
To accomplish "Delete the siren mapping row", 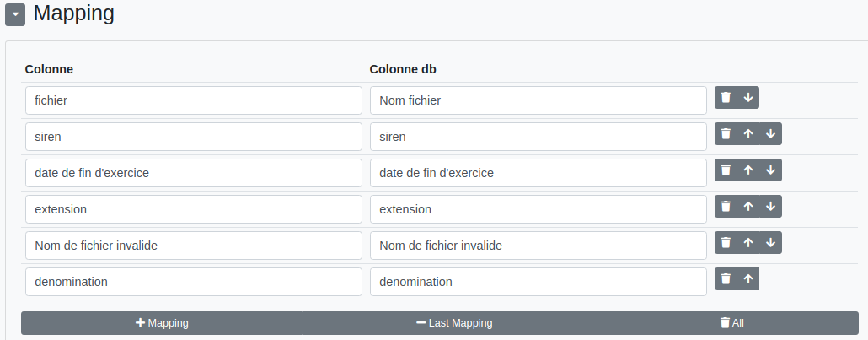I will [x=726, y=134].
